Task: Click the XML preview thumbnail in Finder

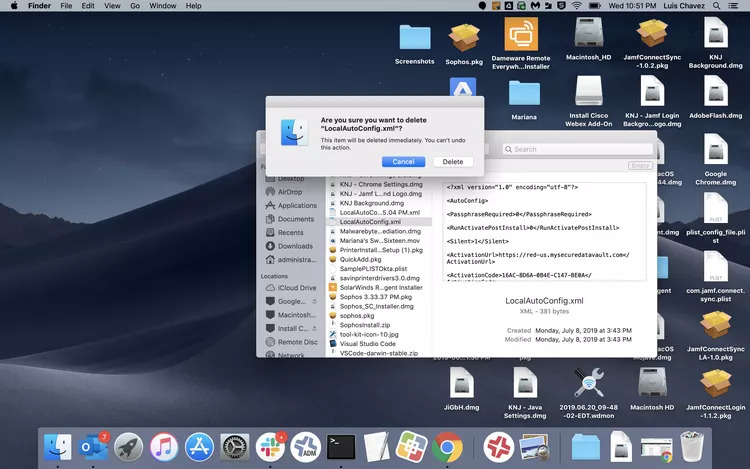Action: tap(544, 231)
